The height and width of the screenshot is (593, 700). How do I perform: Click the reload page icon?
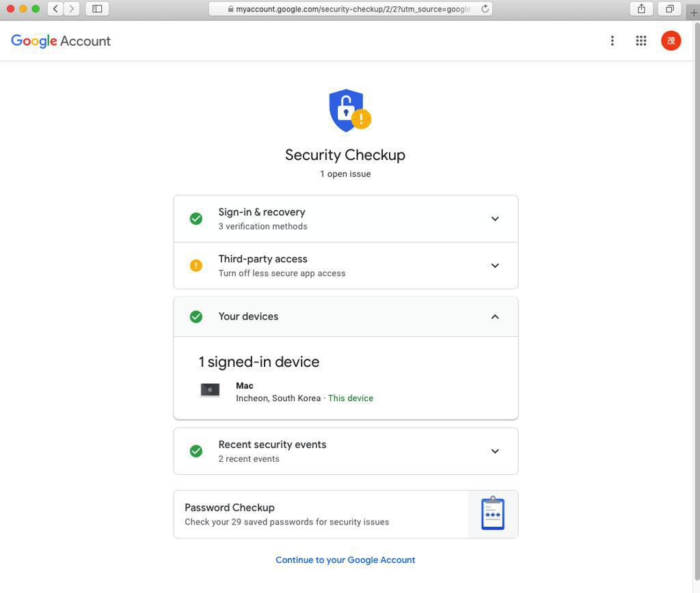(x=485, y=9)
